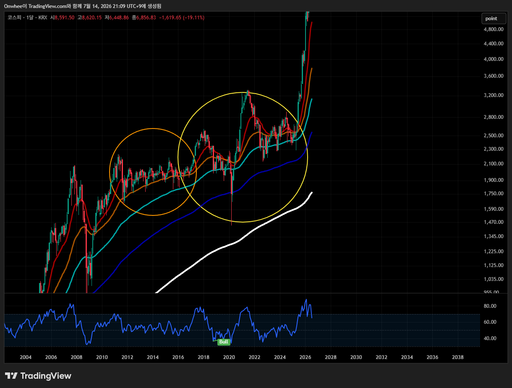The image size is (512, 388).
Task: Click the '1,035.00' price axis label
Action: (x=494, y=279)
